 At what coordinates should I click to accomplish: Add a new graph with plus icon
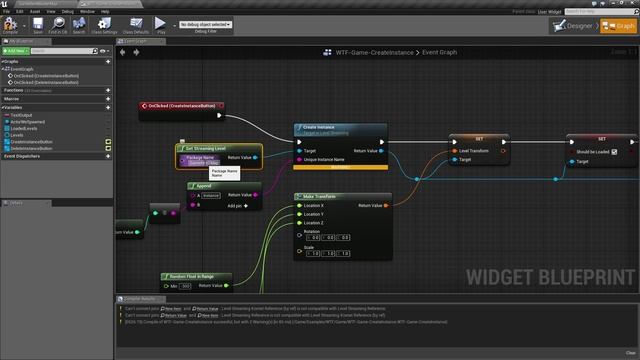[108, 62]
